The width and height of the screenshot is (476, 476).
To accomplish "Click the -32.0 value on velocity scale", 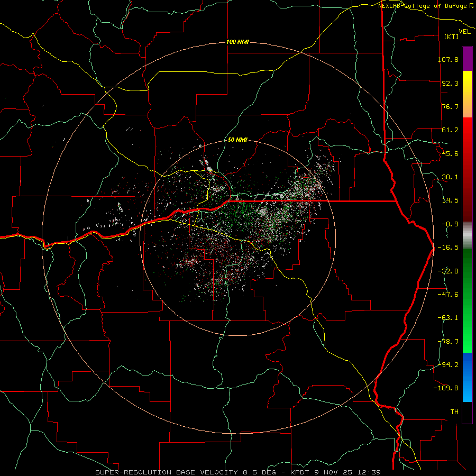I will click(x=448, y=271).
